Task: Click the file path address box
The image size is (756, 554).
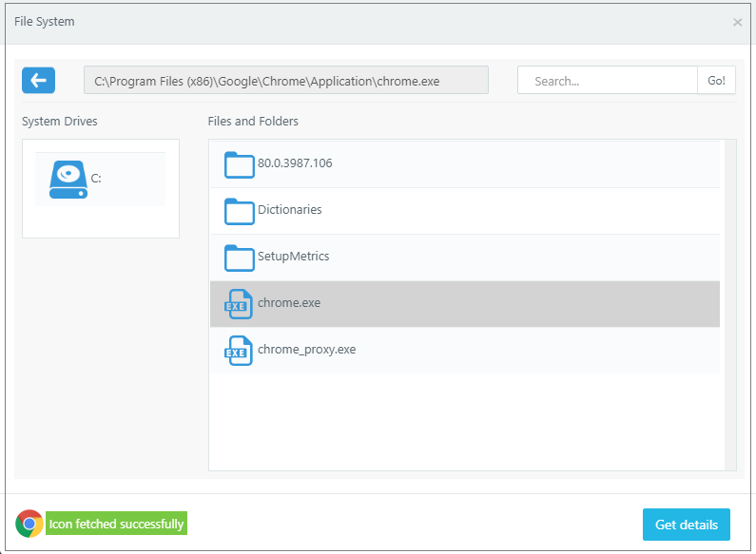Action: [x=285, y=81]
